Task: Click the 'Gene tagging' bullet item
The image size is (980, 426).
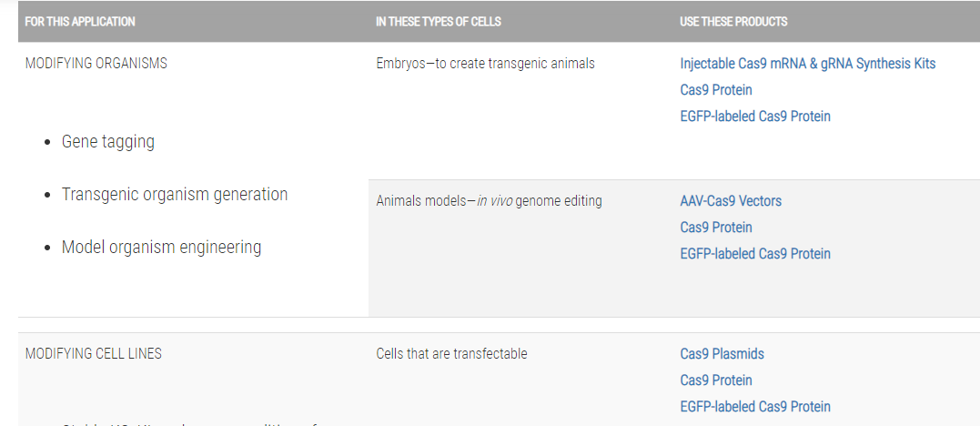Action: click(107, 142)
